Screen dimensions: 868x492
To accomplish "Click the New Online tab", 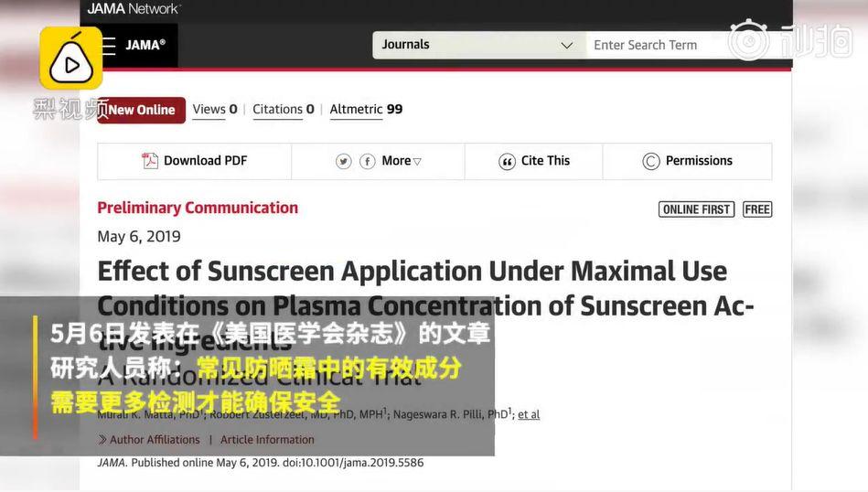I will click(x=142, y=110).
